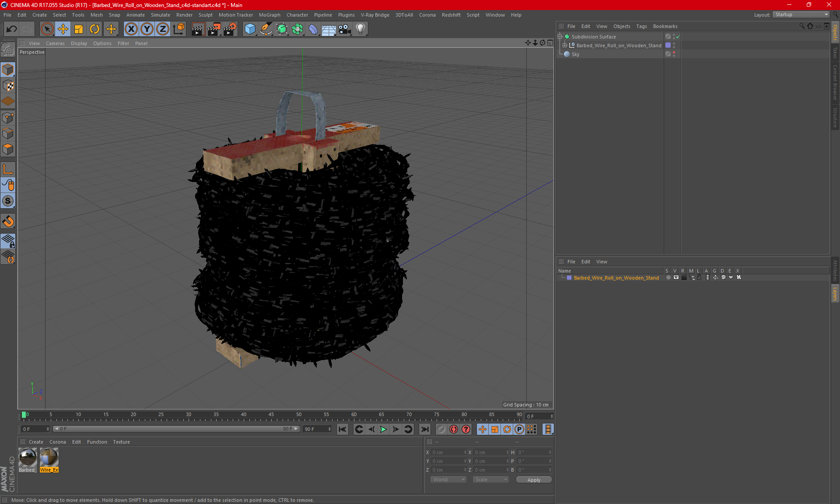Toggle layer view eye icon in Layers

click(x=676, y=277)
